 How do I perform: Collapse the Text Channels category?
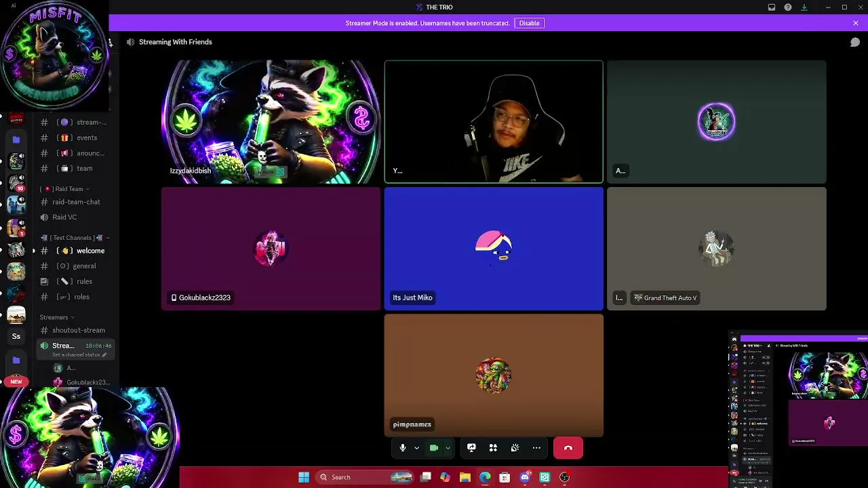coord(75,238)
